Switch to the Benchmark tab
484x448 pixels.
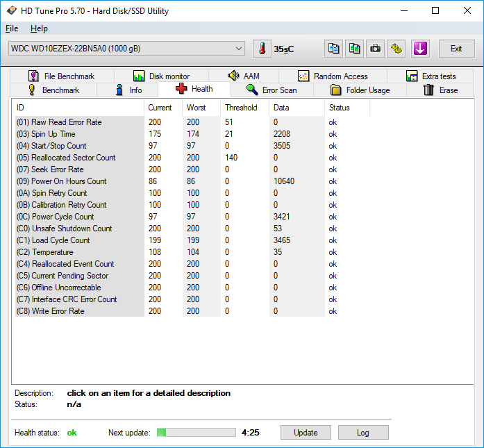point(53,90)
